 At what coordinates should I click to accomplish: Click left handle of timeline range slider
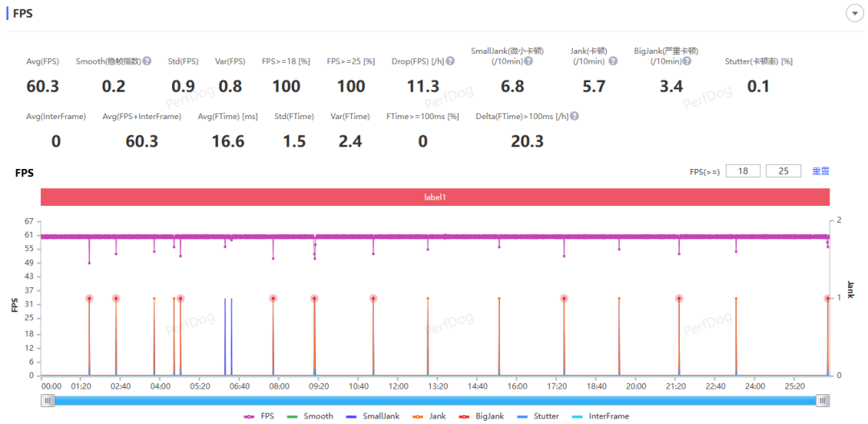tap(47, 401)
